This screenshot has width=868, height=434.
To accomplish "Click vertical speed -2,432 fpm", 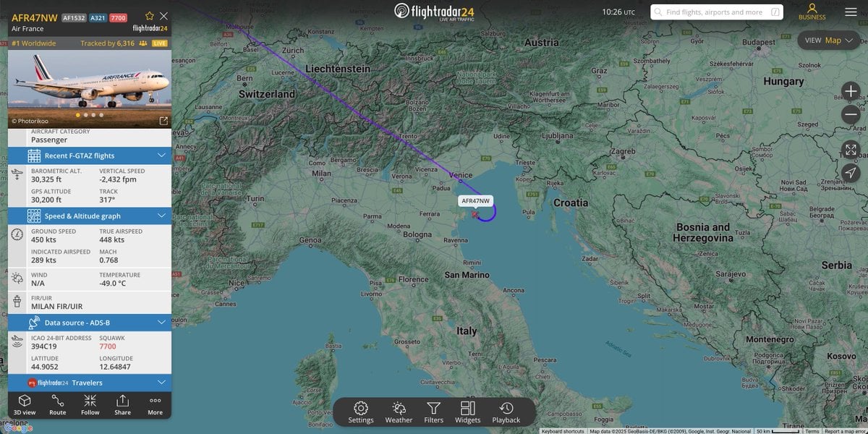I will point(118,179).
